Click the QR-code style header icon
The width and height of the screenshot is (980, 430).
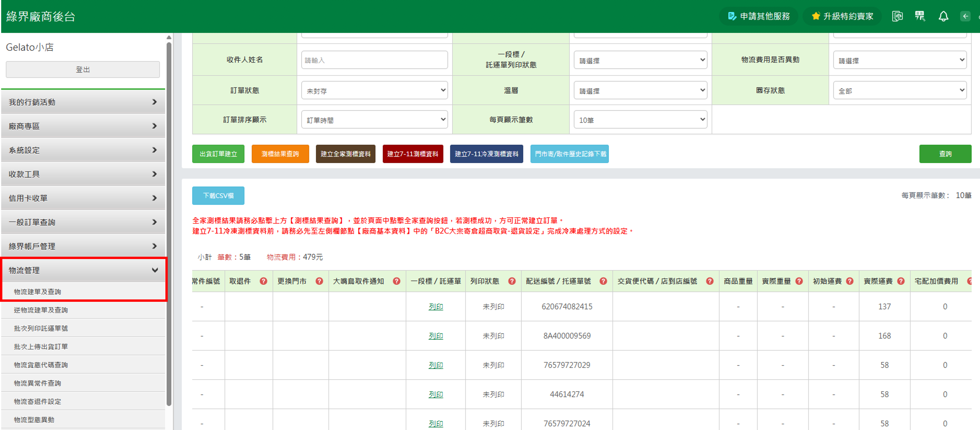(x=920, y=16)
